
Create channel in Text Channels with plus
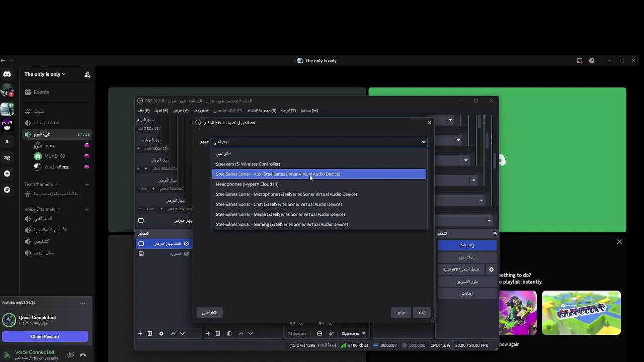pos(87,185)
